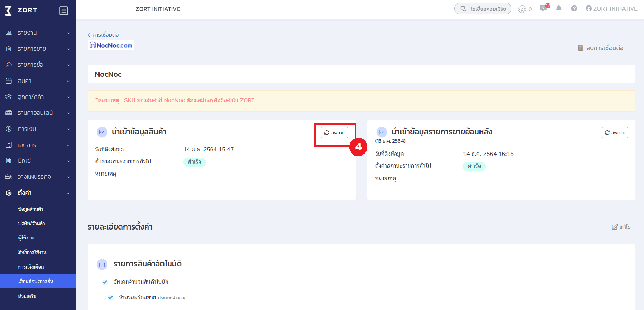The width and height of the screenshot is (644, 310).
Task: Click the สำเร็จ badge in รายการขายย้อนหลัง card
Action: click(x=474, y=166)
